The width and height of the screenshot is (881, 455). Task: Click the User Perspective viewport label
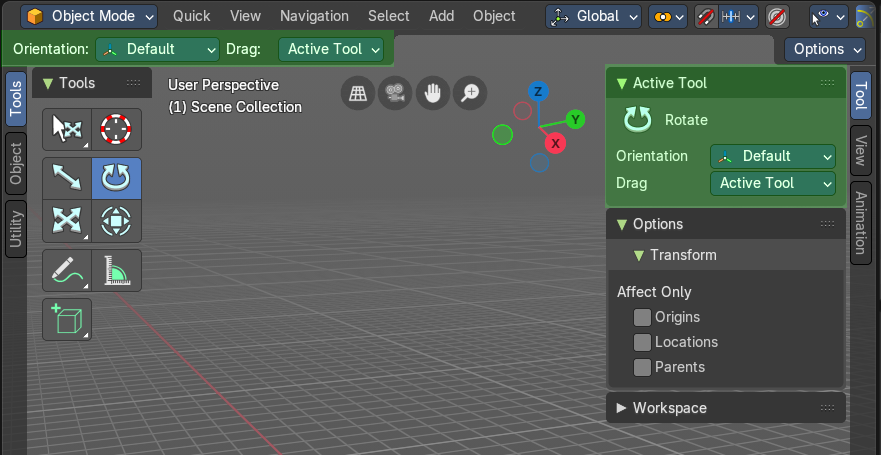[224, 85]
